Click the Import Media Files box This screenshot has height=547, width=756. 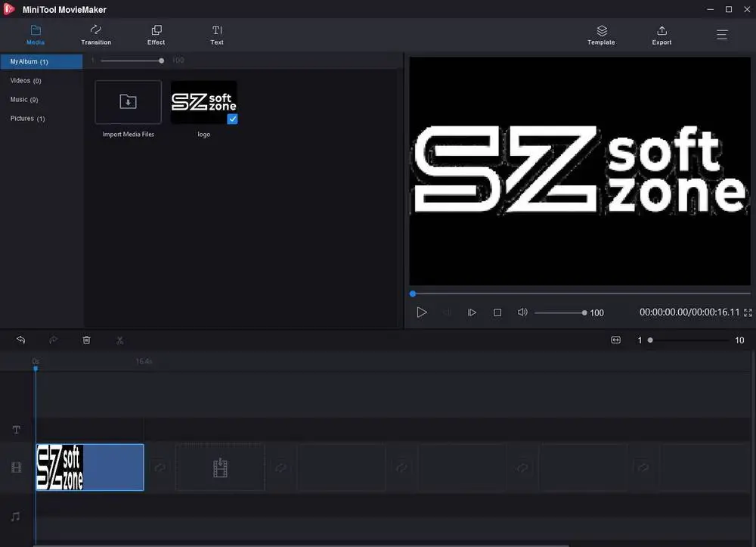pos(129,102)
